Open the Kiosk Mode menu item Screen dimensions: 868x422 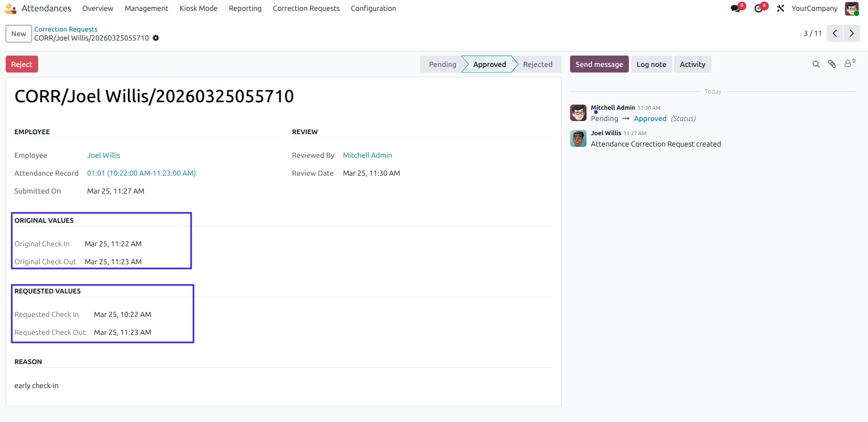(x=199, y=8)
